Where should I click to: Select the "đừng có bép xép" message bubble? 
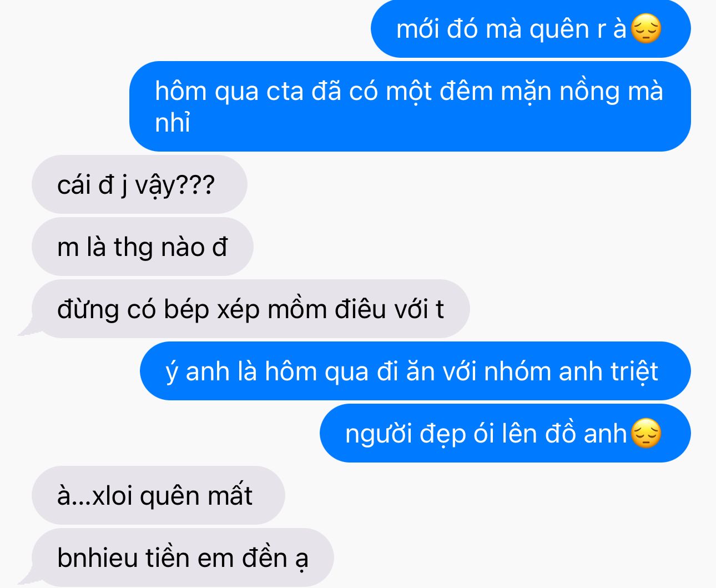(251, 309)
